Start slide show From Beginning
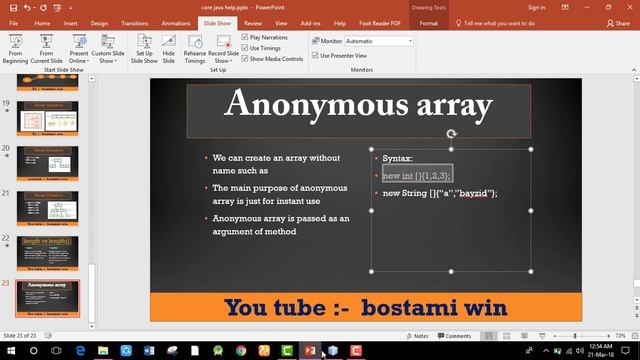 pos(15,49)
